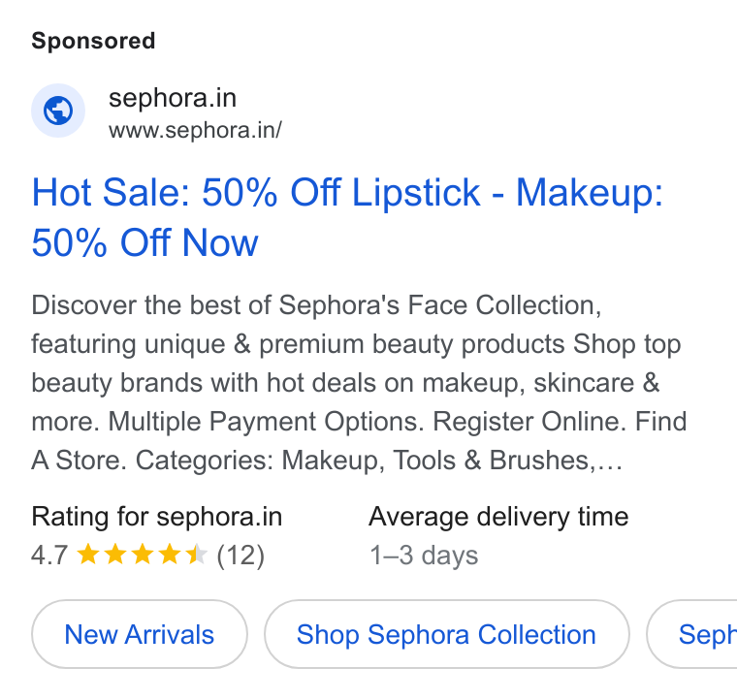Click the half-filled fifth rating star
This screenshot has width=737, height=700.
tap(197, 554)
